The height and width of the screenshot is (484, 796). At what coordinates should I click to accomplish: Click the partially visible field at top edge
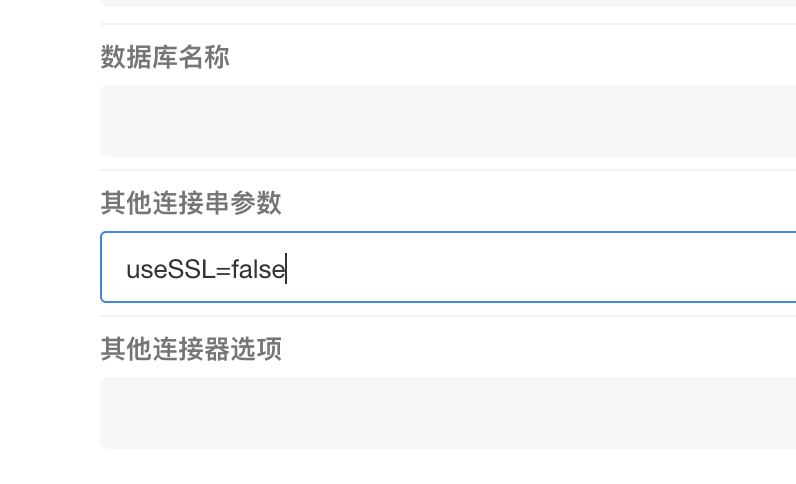[448, 3]
